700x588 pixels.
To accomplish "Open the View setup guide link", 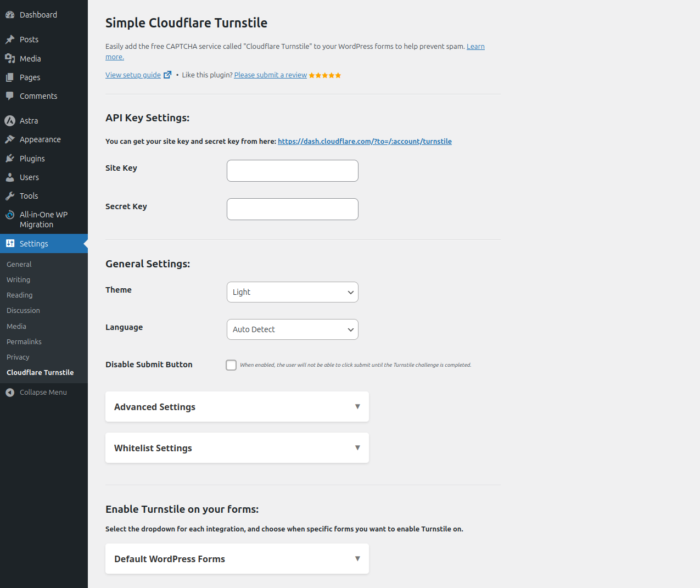I will pyautogui.click(x=133, y=75).
